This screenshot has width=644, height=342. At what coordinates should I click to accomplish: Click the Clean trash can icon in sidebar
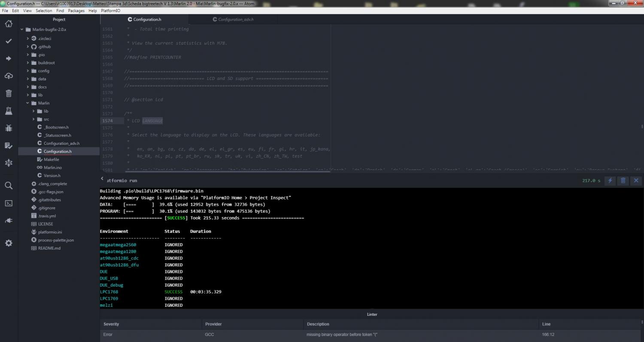pos(9,93)
